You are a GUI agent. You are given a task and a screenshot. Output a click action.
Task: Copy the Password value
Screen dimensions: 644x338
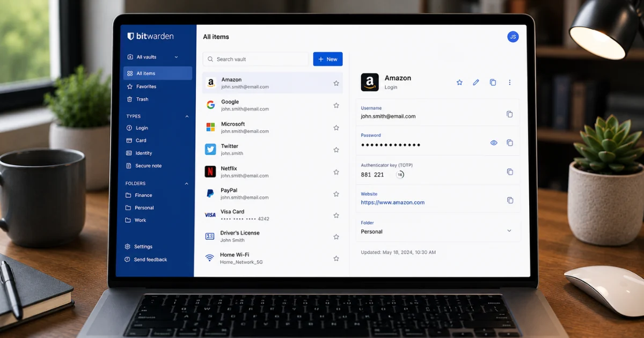pyautogui.click(x=510, y=143)
